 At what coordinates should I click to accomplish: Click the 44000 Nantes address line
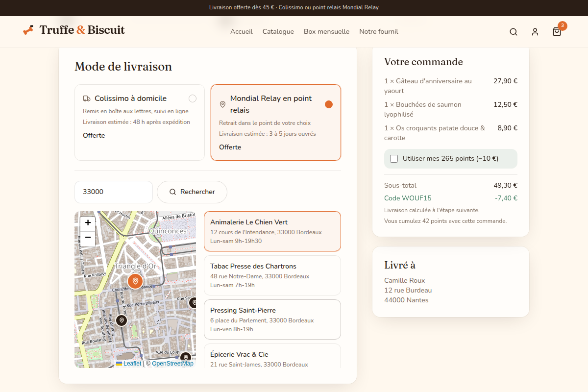point(406,300)
